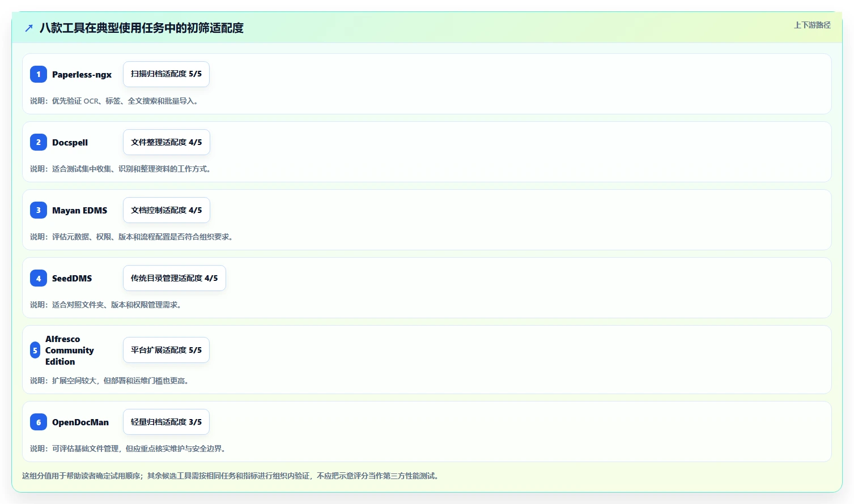Click the 文件整理适配度 4/5 chip

click(166, 142)
